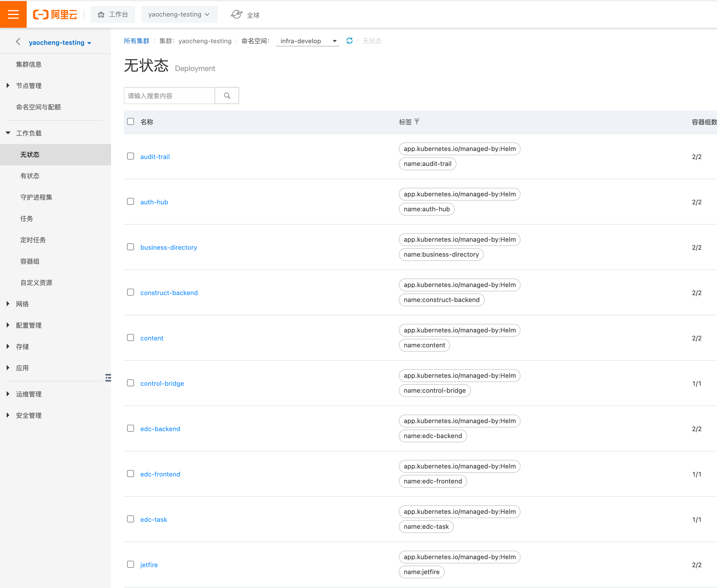Viewport: 717px width, 588px height.
Task: Open the label filter funnel icon
Action: tap(417, 122)
